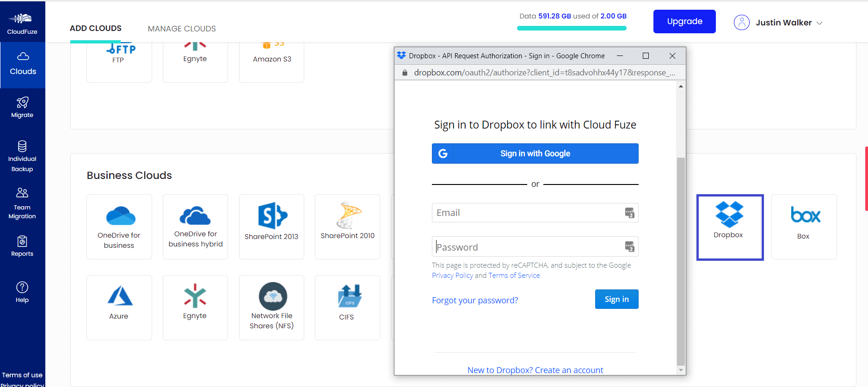868x387 pixels.
Task: Switch to the ADD CLOUDS tab
Action: coord(96,28)
